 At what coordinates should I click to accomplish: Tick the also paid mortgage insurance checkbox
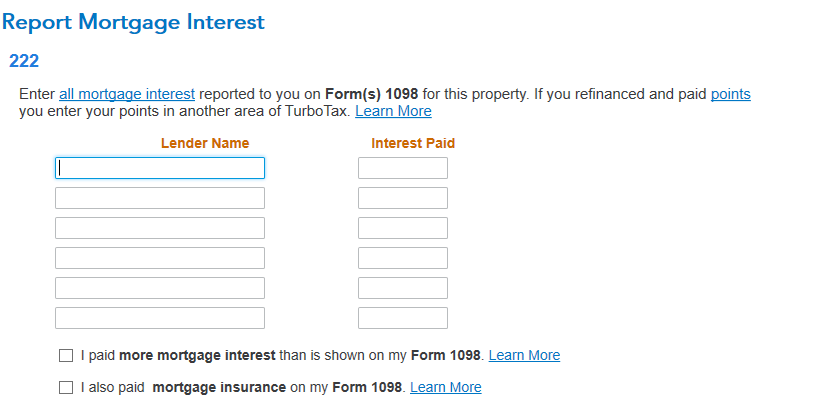66,387
